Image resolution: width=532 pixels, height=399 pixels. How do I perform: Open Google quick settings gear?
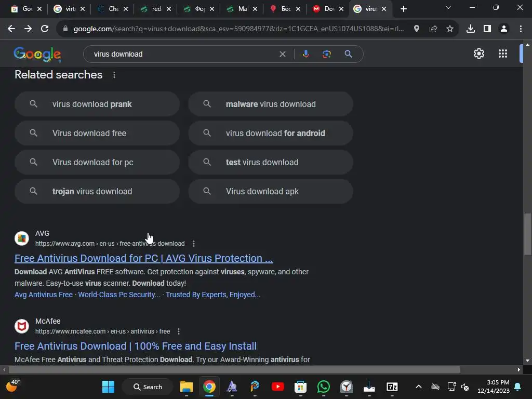[478, 54]
